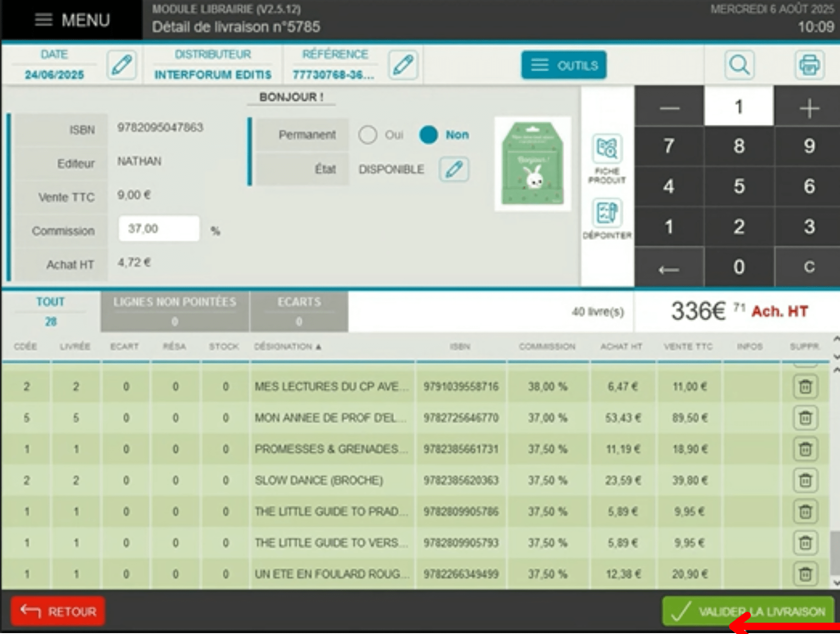This screenshot has width=840, height=634.
Task: Open the search magnifier icon
Action: 738,65
